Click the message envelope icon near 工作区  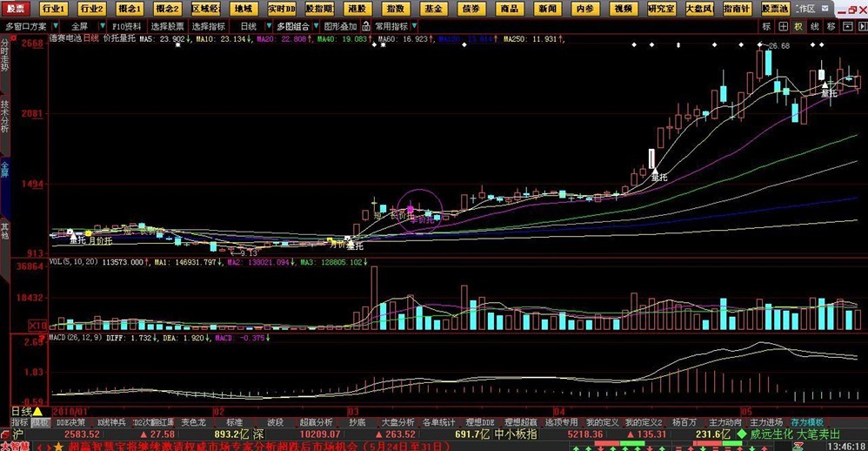[x=826, y=9]
